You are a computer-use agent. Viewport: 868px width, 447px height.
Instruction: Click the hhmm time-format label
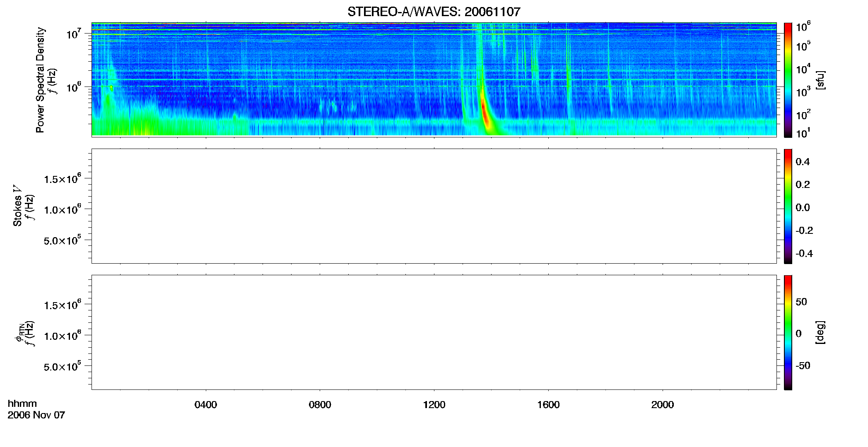pos(22,404)
